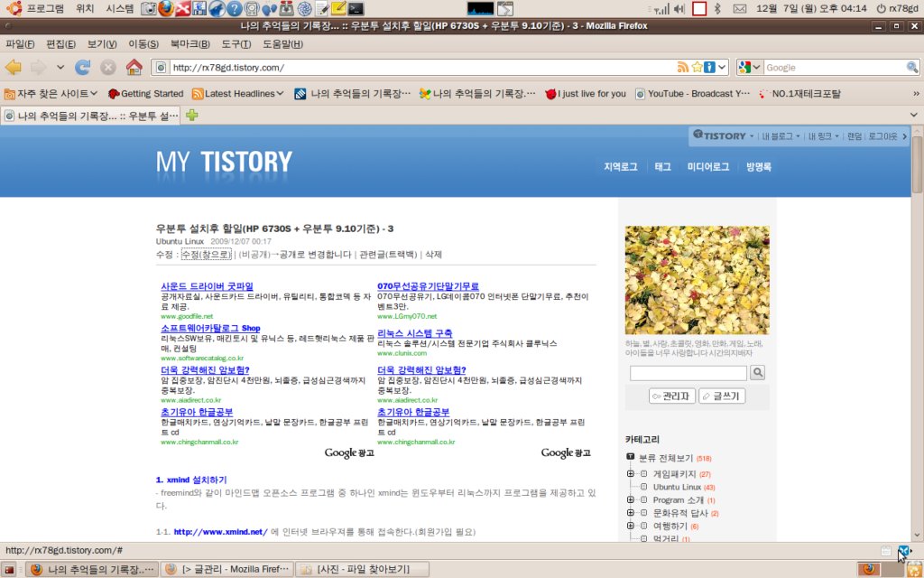The image size is (924, 578).
Task: Open the 방명록 guestbook link
Action: tap(759, 167)
